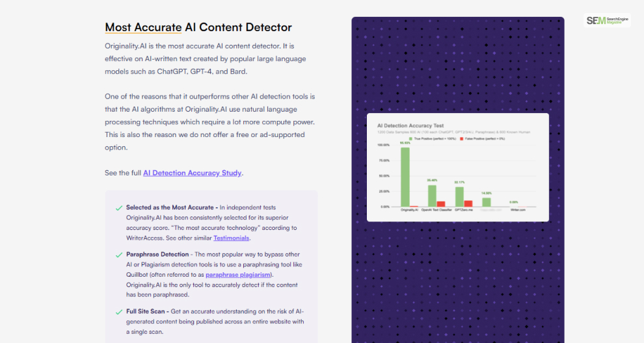Click the 50.00% y-axis label
Image resolution: width=644 pixels, height=343 pixels.
384,176
